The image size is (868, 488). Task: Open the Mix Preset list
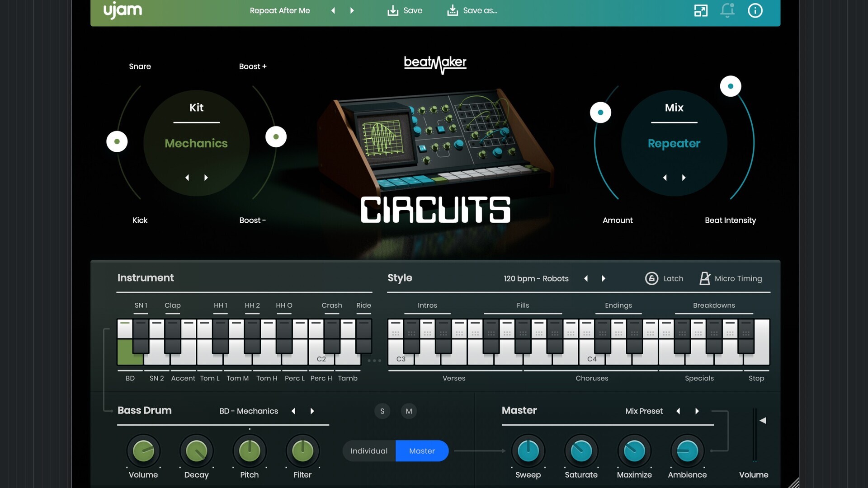(x=644, y=411)
